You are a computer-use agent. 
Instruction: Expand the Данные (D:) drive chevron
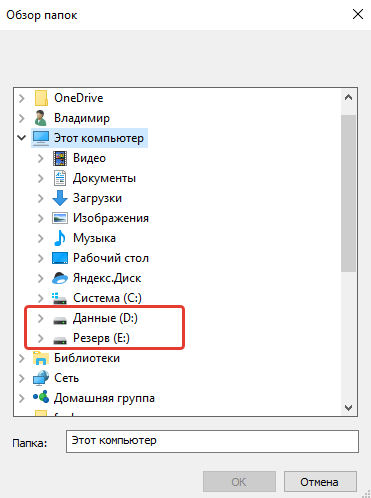click(x=41, y=318)
